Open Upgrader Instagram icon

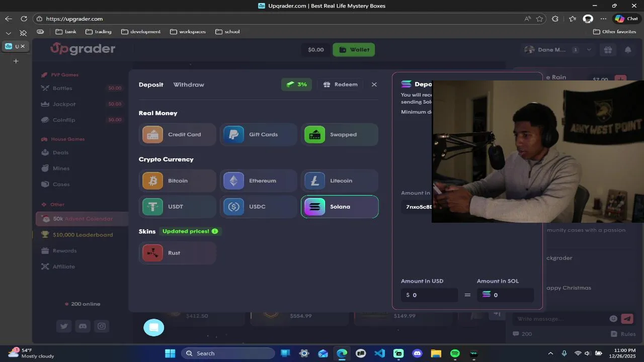click(x=102, y=326)
